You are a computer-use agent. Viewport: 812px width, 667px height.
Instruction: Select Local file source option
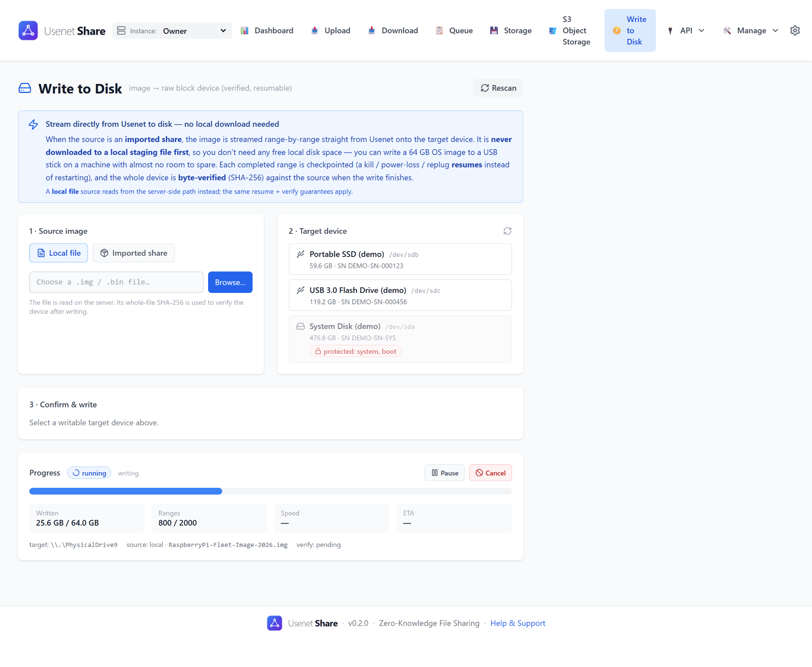(59, 253)
